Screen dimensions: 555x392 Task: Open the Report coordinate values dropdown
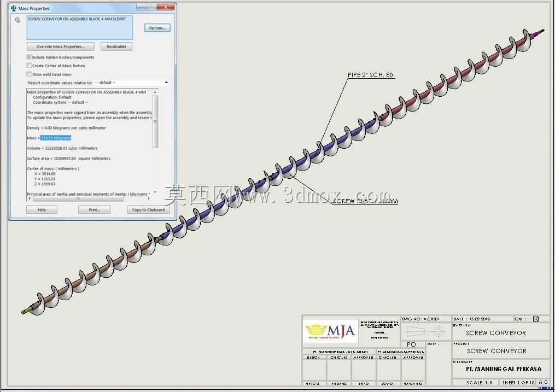point(166,83)
